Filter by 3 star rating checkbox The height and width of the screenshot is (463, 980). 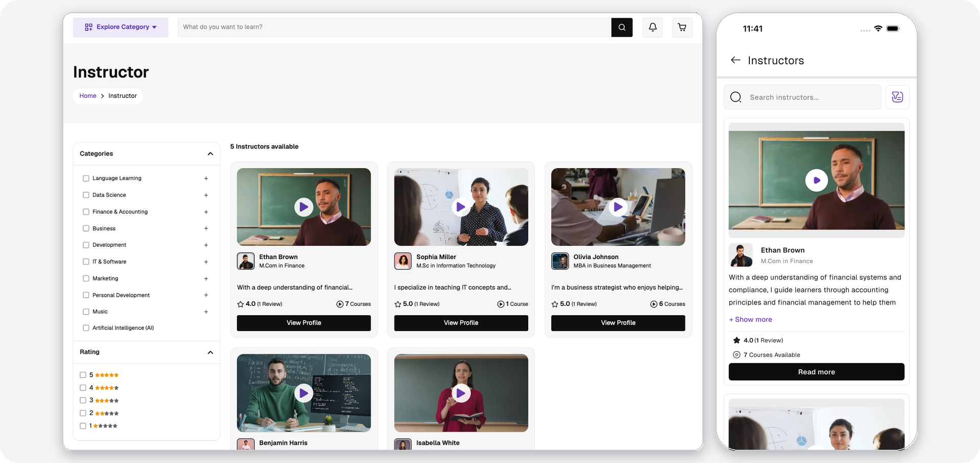[x=83, y=400]
